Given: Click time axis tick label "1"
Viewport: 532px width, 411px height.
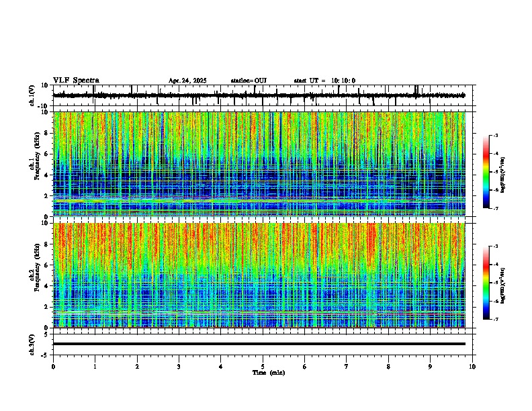Looking at the screenshot, I should tap(95, 367).
